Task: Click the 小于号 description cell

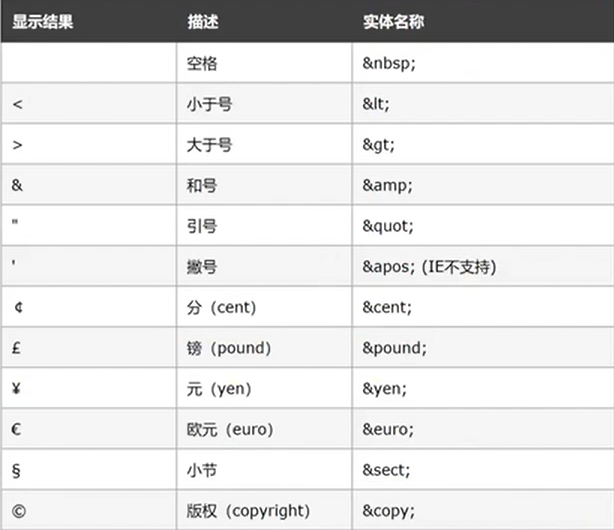Action: [x=210, y=104]
